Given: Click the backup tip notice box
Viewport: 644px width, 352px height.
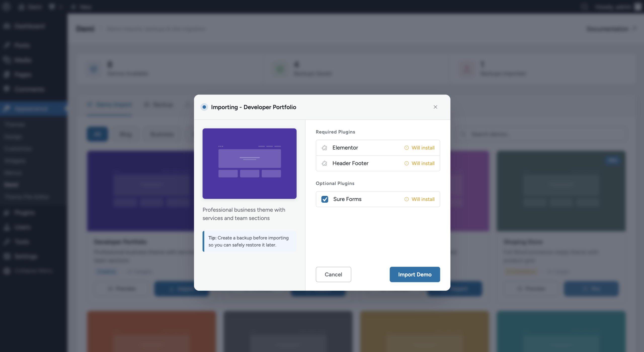Looking at the screenshot, I should click(249, 241).
